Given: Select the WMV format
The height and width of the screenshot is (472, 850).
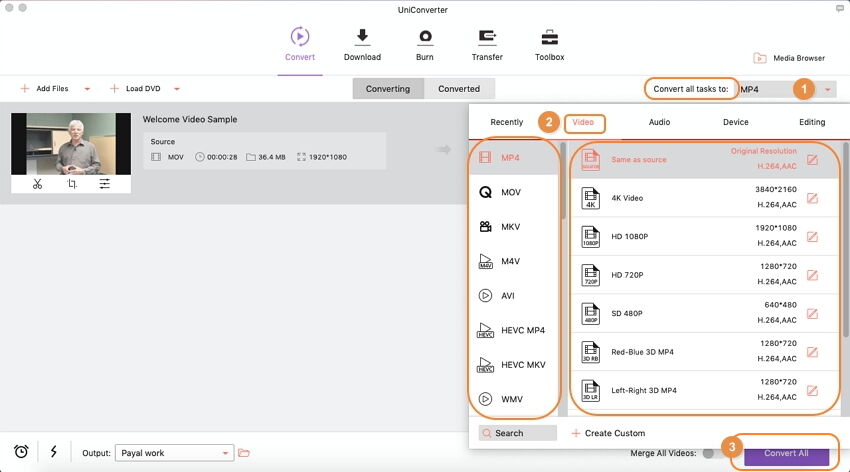Looking at the screenshot, I should pyautogui.click(x=513, y=399).
